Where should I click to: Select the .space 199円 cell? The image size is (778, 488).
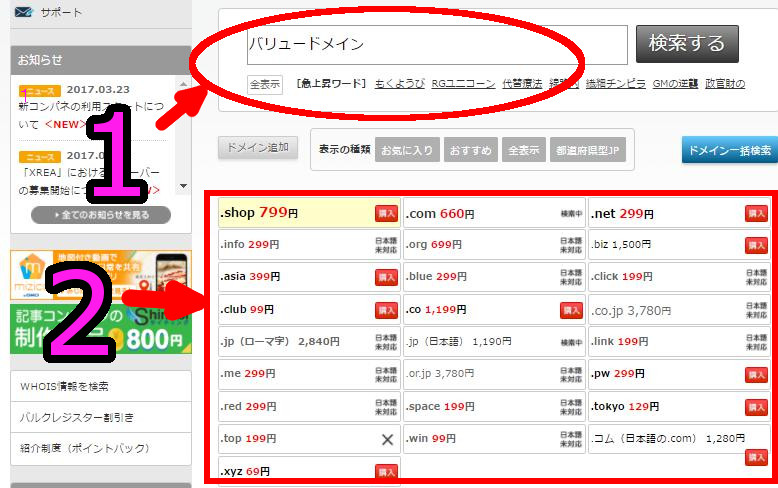[494, 407]
